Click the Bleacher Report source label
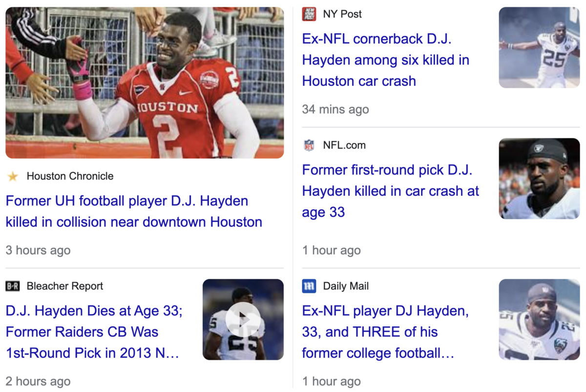This screenshot has width=586, height=392. pyautogui.click(x=65, y=286)
